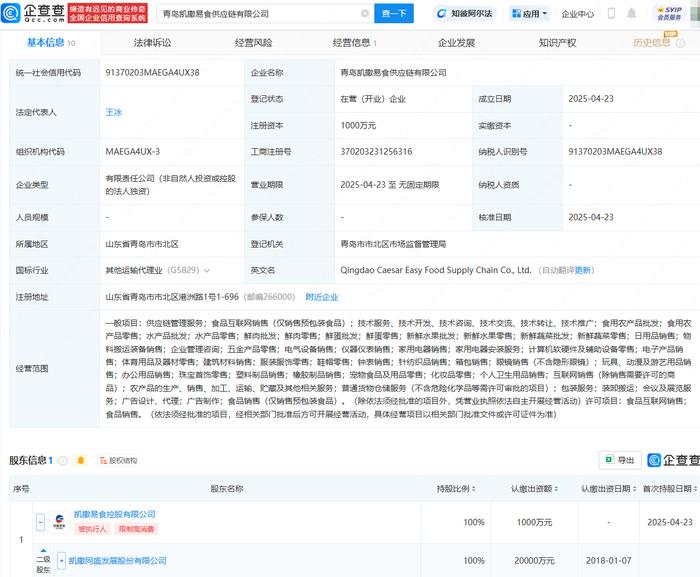
Task: Switch to the 知识产权 tab
Action: 557,43
